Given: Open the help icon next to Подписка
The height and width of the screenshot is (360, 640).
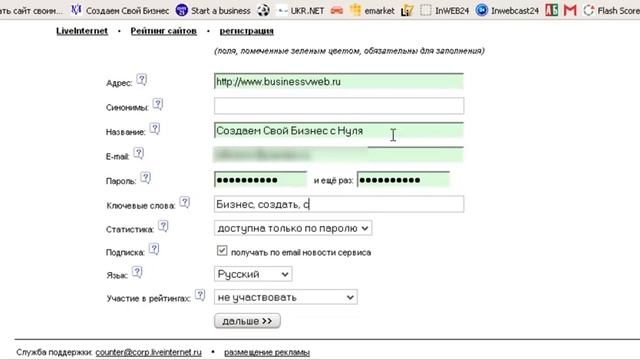Looking at the screenshot, I should [153, 249].
